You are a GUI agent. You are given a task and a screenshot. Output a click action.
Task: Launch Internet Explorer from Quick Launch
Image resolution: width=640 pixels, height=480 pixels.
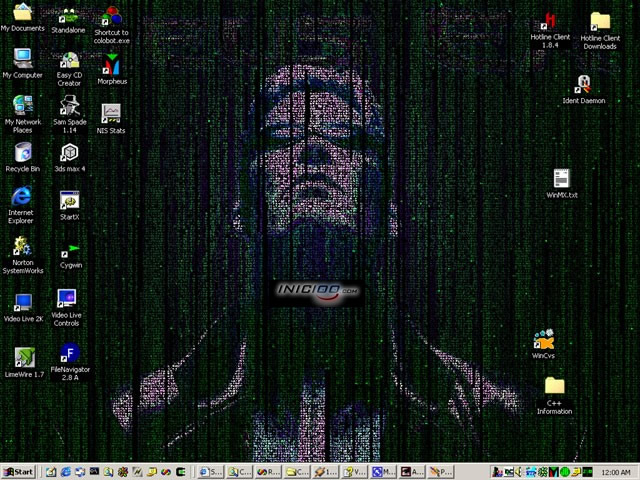65,472
